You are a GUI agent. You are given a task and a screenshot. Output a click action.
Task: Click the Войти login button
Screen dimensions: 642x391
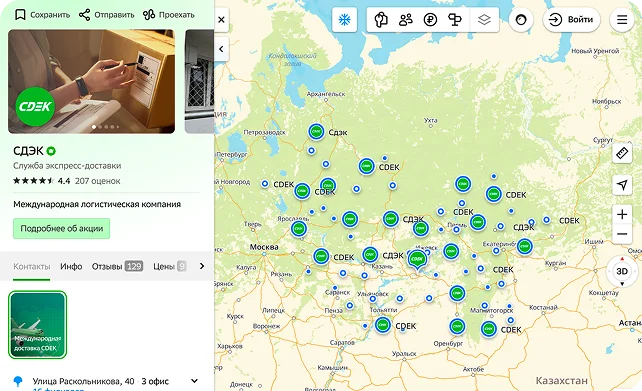[x=572, y=20]
